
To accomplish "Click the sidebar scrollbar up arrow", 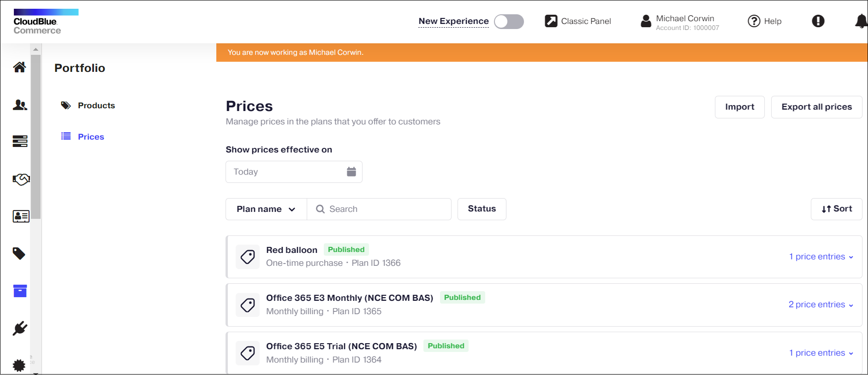I will coord(36,49).
